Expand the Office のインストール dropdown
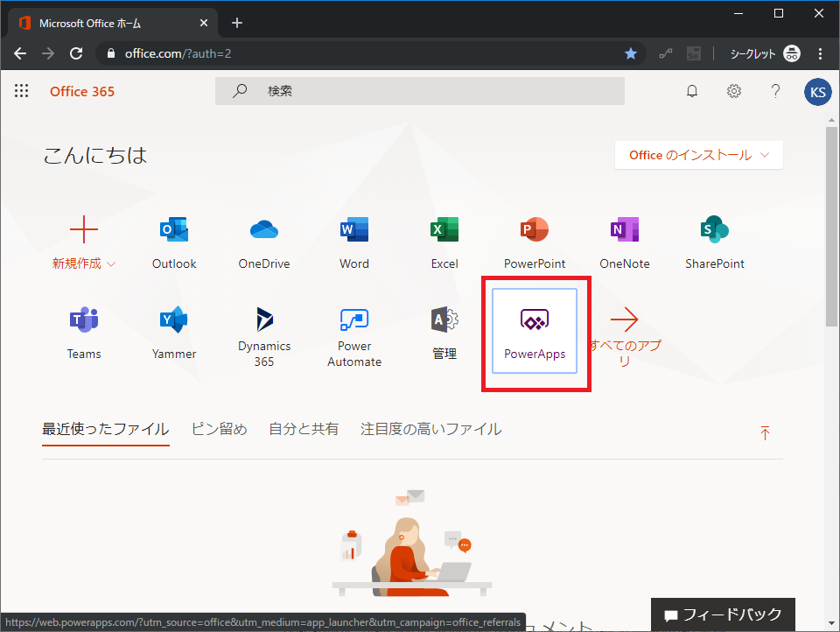This screenshot has height=632, width=840. (699, 155)
